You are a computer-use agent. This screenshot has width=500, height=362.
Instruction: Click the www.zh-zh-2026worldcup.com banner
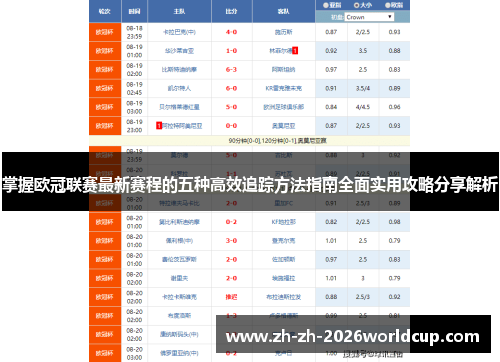pyautogui.click(x=353, y=334)
